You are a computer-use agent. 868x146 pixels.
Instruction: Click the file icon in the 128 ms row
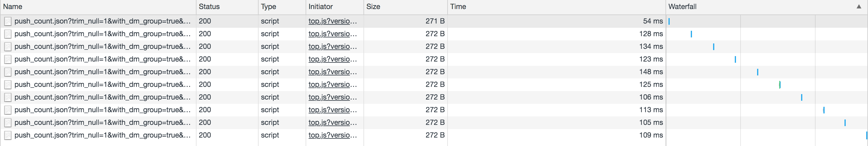8,34
